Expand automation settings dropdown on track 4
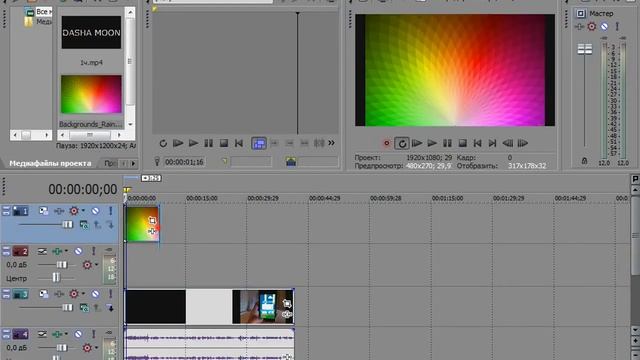This screenshot has width=640, height=360. pos(96,348)
